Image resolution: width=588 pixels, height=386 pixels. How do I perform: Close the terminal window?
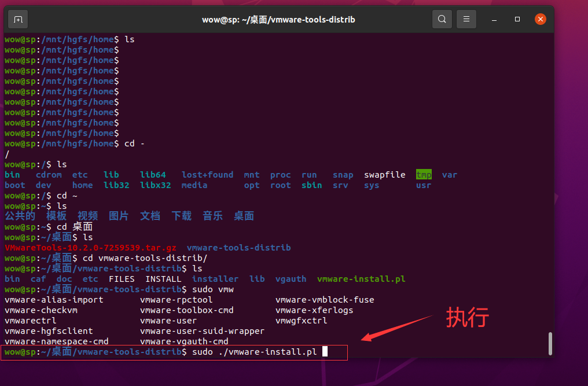[541, 19]
